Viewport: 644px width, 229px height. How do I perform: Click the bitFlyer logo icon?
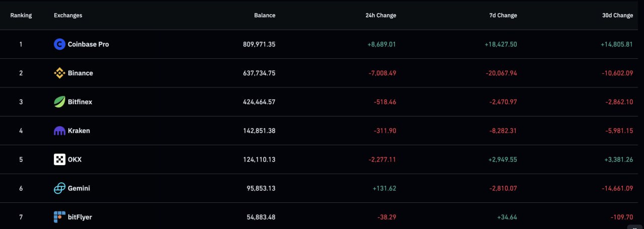click(59, 217)
